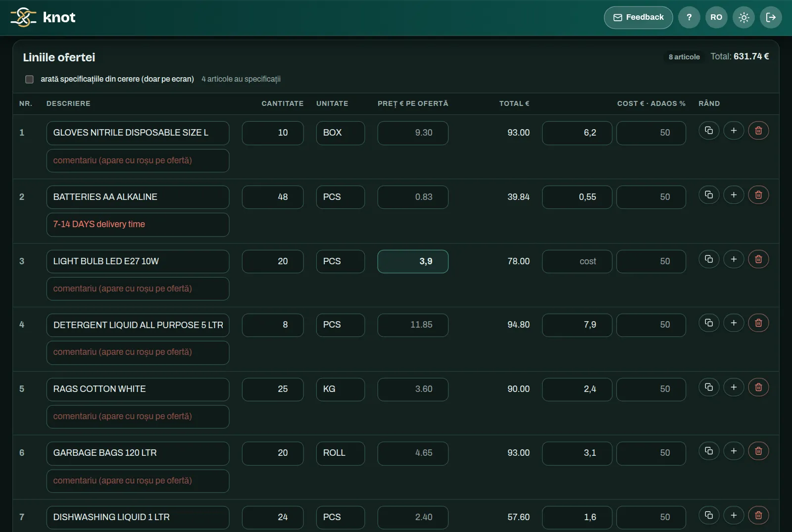Add a row after RAGS COTTON WHITE
The width and height of the screenshot is (792, 532).
[734, 387]
